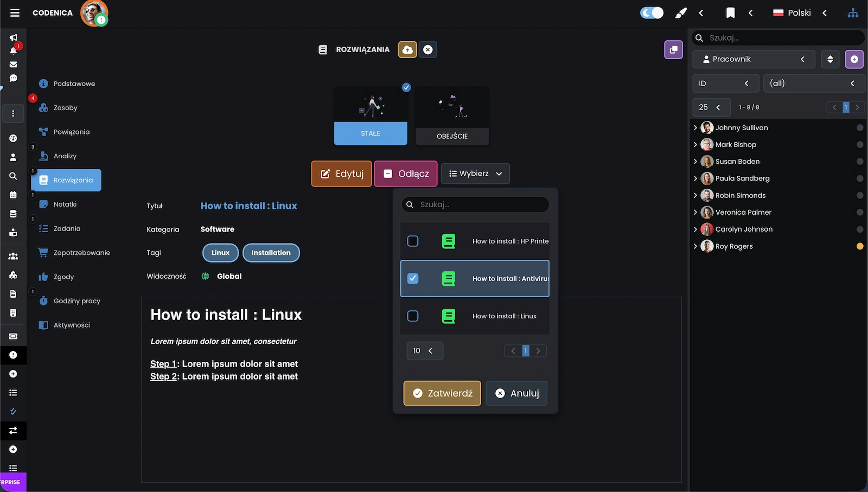The image size is (868, 492).
Task: Open the notifications bell icon
Action: coord(14,50)
